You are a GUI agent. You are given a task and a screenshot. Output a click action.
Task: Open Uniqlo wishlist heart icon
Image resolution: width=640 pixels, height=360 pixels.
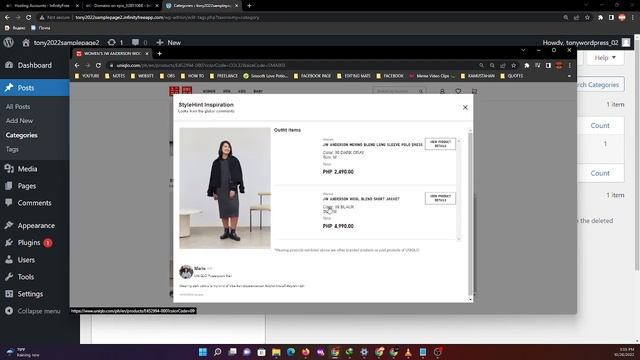(458, 91)
